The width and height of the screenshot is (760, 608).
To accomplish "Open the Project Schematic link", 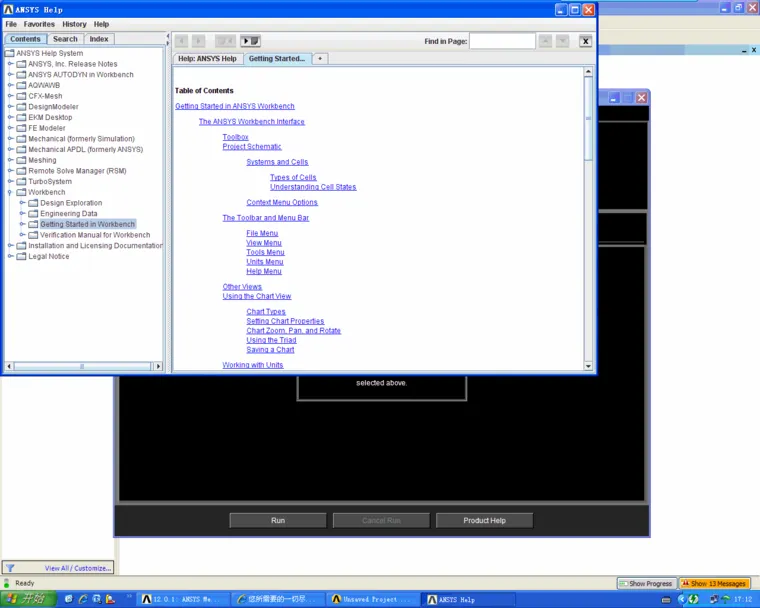I will 252,146.
